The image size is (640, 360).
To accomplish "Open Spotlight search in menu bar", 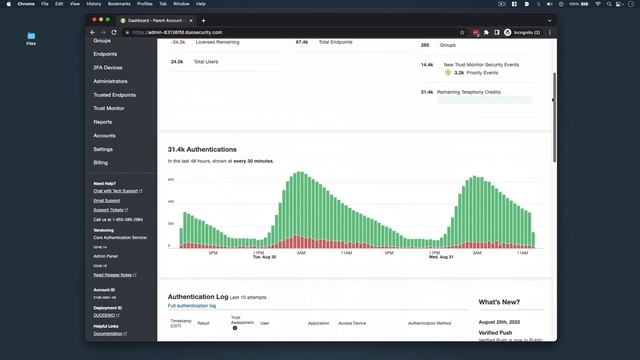I will [x=609, y=4].
